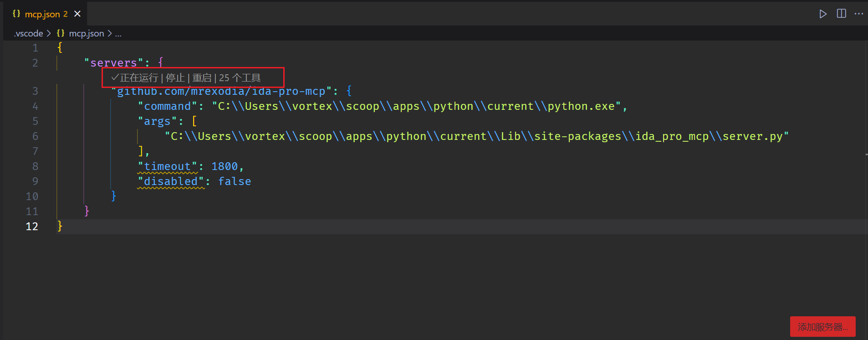Click the "timeout" key text
The height and width of the screenshot is (340, 868).
168,166
